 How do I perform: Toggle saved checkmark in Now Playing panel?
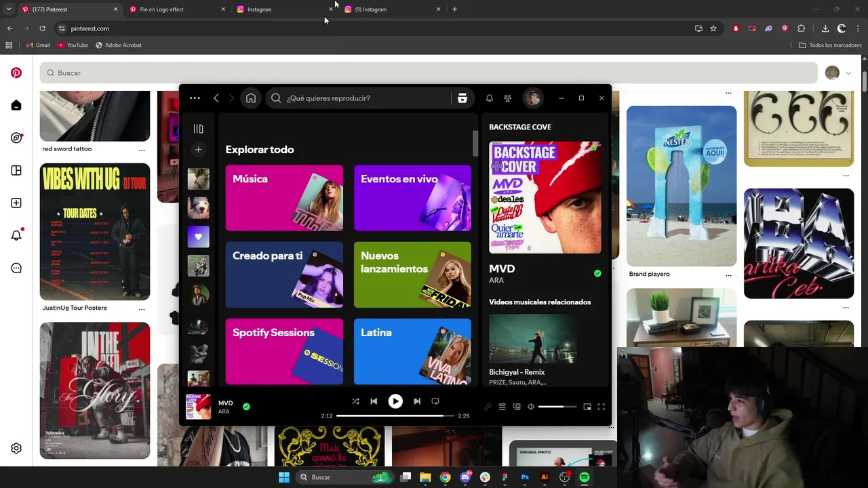(597, 273)
